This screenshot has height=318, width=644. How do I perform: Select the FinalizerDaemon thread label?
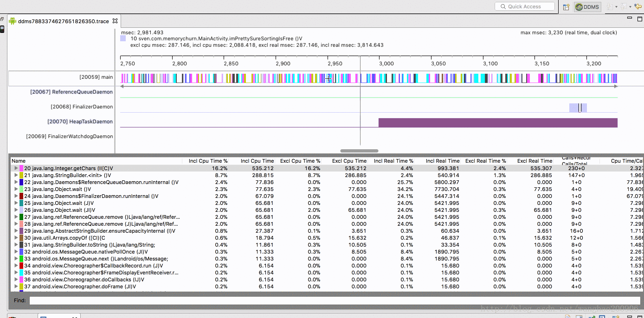pyautogui.click(x=82, y=107)
